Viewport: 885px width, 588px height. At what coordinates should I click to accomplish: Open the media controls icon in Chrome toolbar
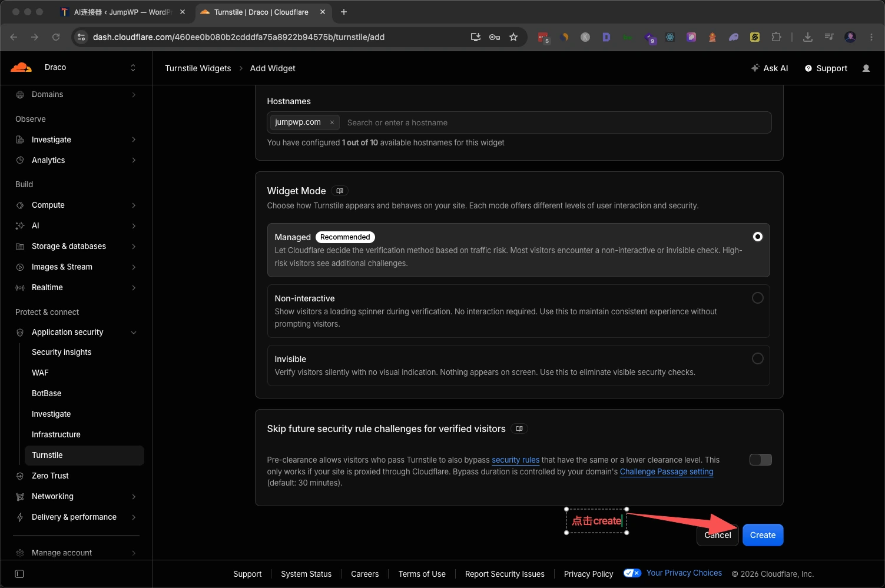pos(829,37)
